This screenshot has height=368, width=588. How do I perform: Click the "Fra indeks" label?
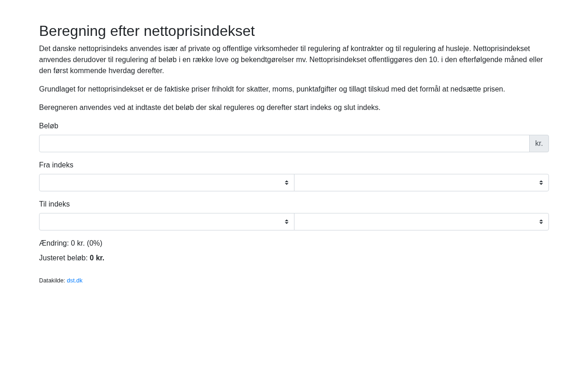click(x=56, y=165)
